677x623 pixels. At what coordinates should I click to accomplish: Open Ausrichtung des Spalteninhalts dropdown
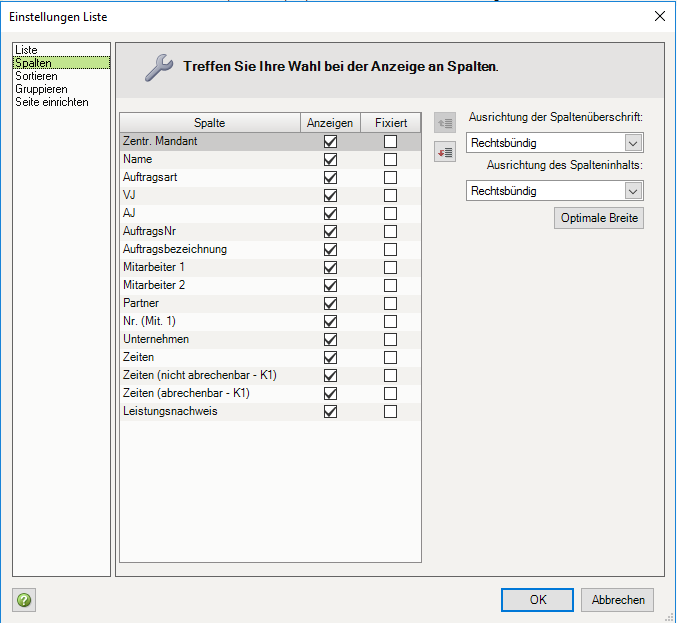click(x=554, y=191)
